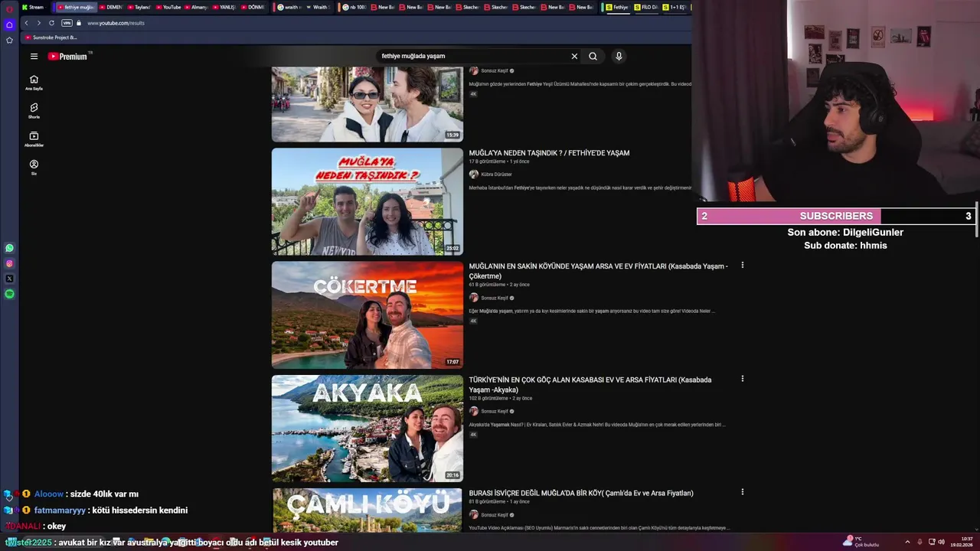The image size is (980, 551).
Task: Open more options for the Akyaka video
Action: 742,379
